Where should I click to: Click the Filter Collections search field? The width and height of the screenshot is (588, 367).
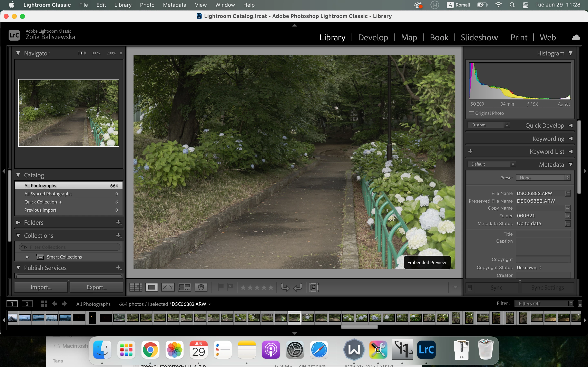pyautogui.click(x=73, y=247)
